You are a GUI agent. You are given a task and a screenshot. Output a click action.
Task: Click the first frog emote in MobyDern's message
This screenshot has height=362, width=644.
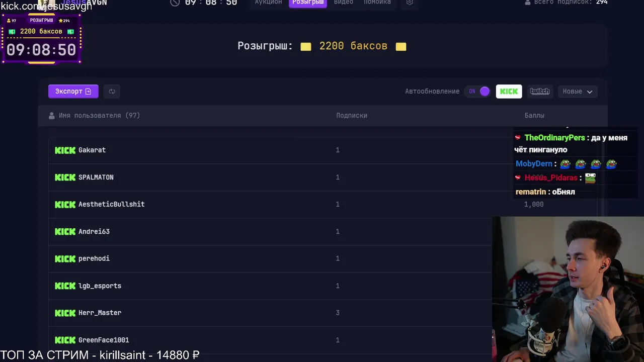(566, 164)
